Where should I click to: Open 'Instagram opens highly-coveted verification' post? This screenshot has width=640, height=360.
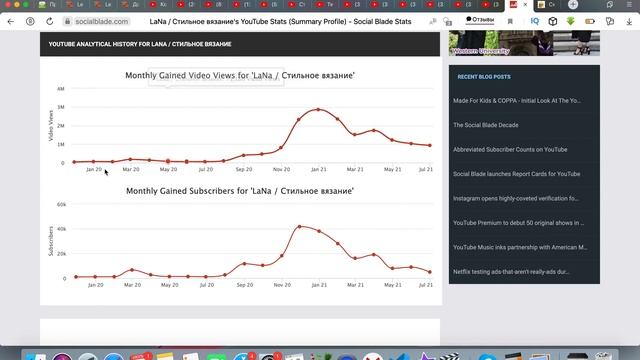(516, 198)
